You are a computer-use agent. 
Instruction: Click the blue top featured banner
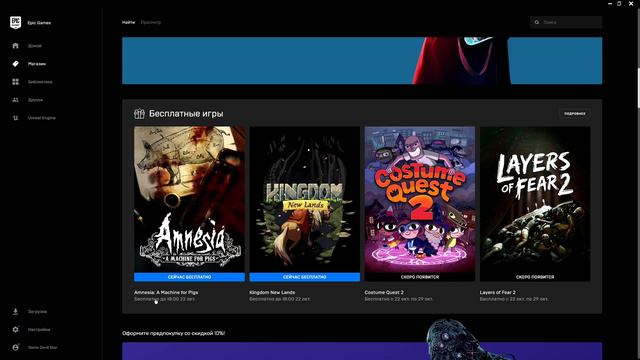pos(362,60)
